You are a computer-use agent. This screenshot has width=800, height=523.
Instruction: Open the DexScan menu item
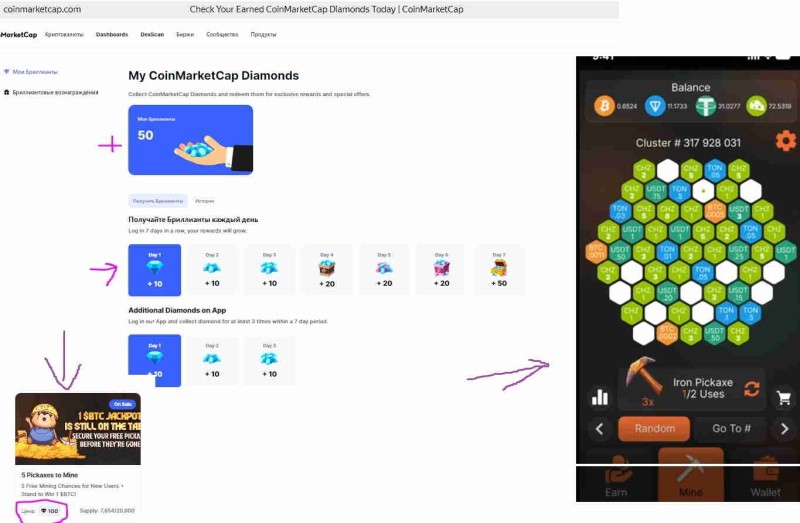[152, 35]
